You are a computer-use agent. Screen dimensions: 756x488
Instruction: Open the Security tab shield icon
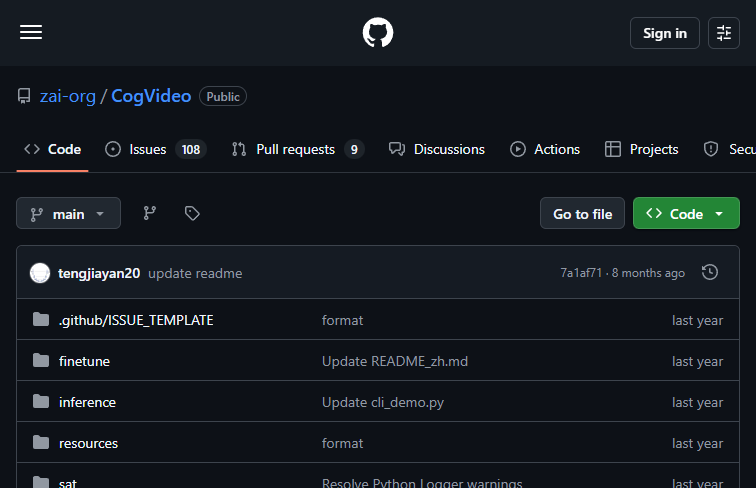711,149
